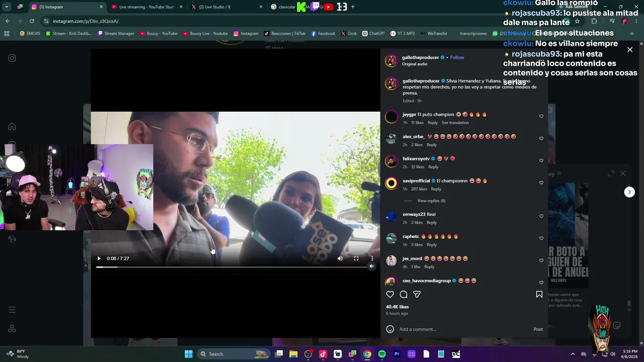Select the (1) Instagram browser tab
644x362 pixels.
coord(66,7)
